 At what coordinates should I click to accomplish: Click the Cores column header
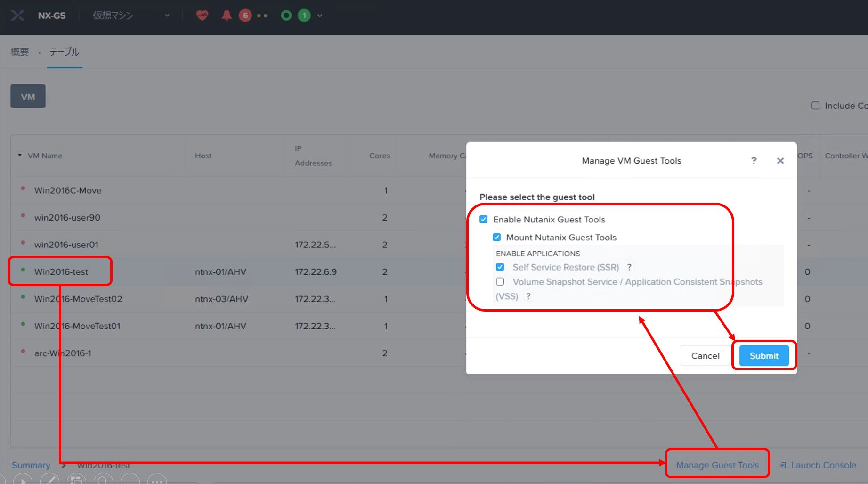(x=380, y=156)
